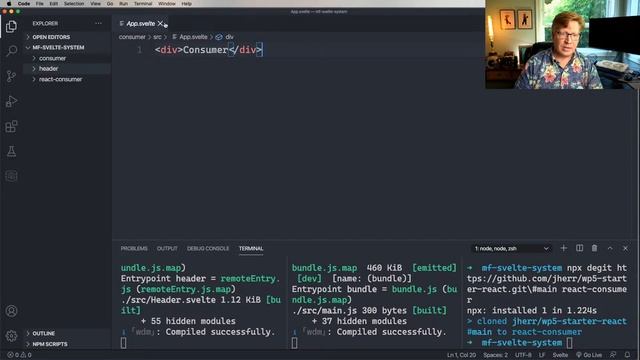Click src in the breadcrumb path
Viewport: 640px width, 360px height.
[x=157, y=37]
